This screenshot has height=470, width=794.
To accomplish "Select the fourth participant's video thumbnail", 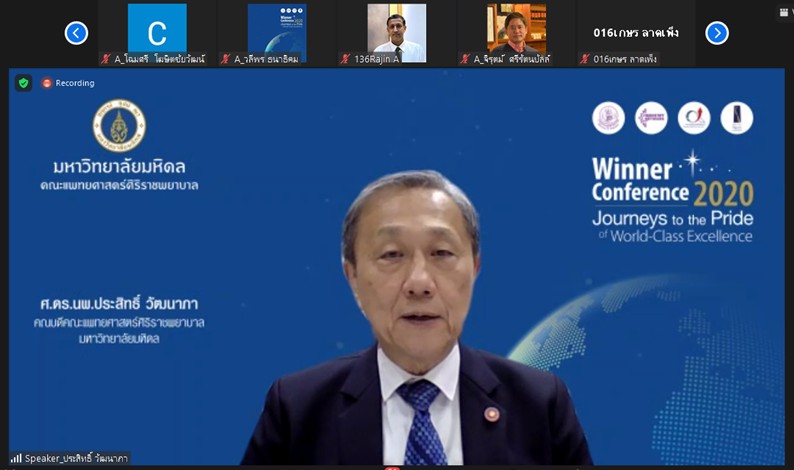I will click(x=516, y=29).
